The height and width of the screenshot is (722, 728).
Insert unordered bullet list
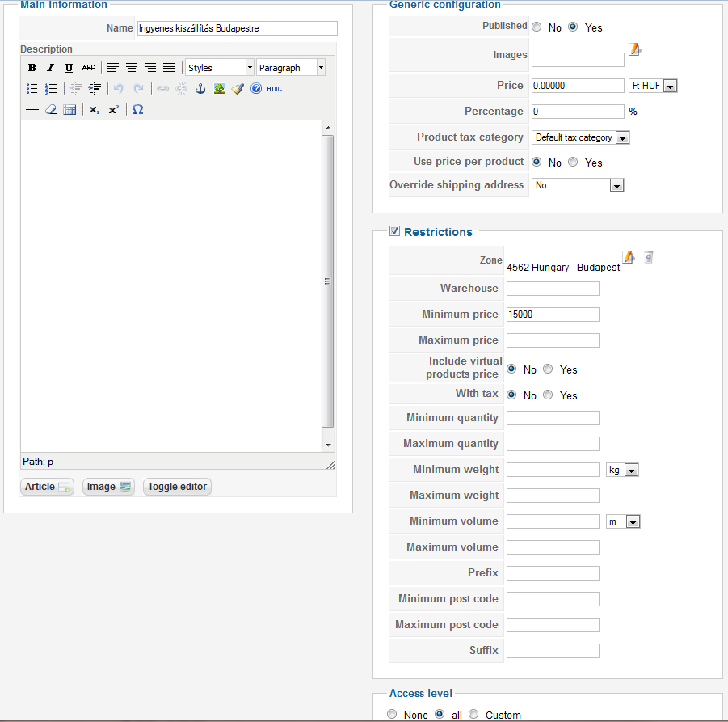[32, 89]
